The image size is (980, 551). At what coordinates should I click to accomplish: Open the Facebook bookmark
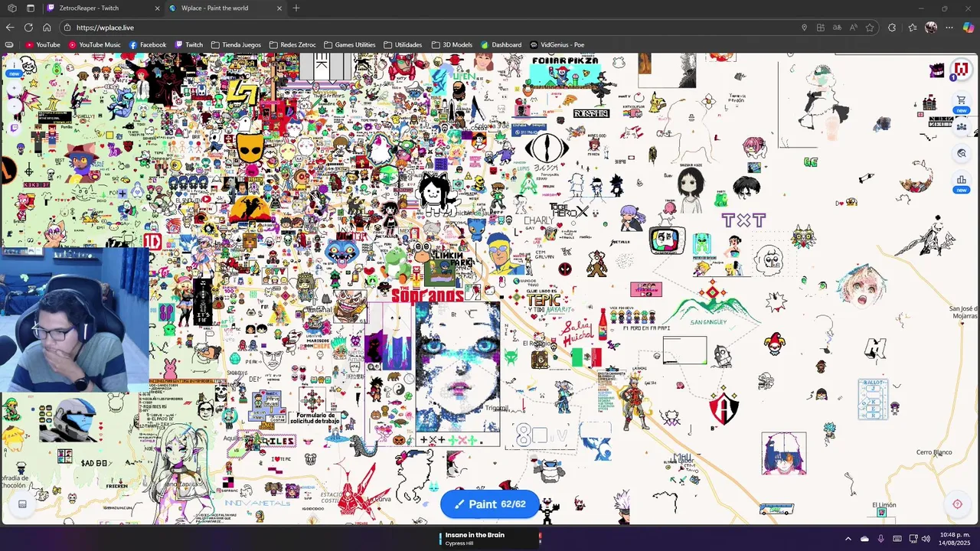click(148, 44)
